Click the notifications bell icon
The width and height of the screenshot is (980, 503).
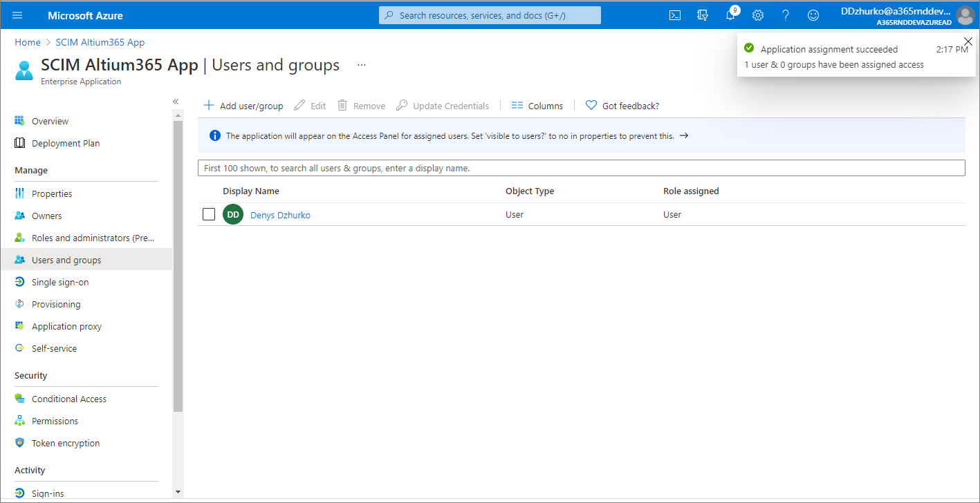point(730,15)
